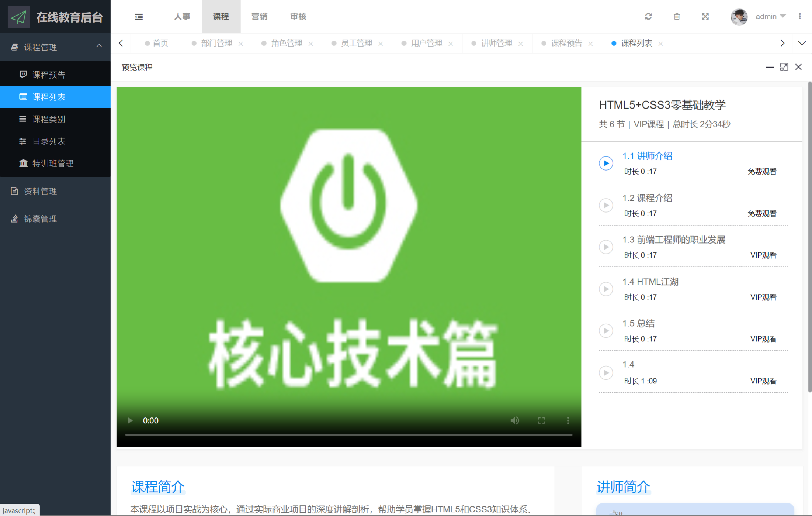812x516 pixels.
Task: Switch to the 讲师管理 tab
Action: [x=496, y=43]
